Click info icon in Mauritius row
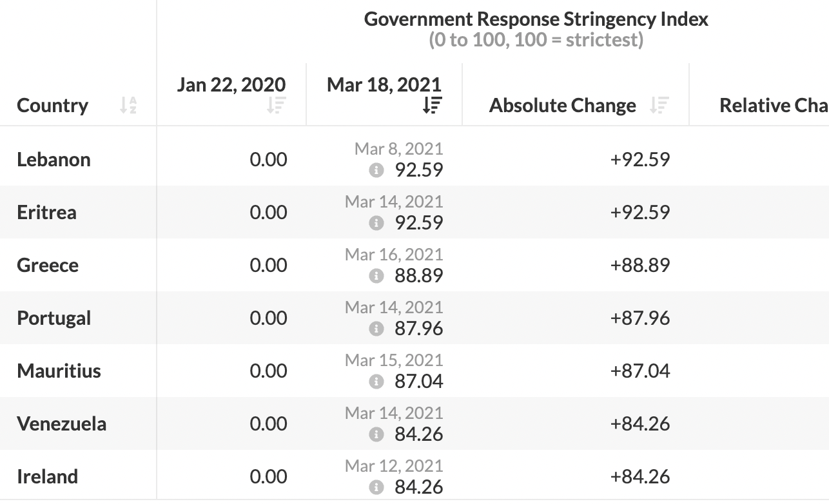829x504 pixels. pos(376,382)
